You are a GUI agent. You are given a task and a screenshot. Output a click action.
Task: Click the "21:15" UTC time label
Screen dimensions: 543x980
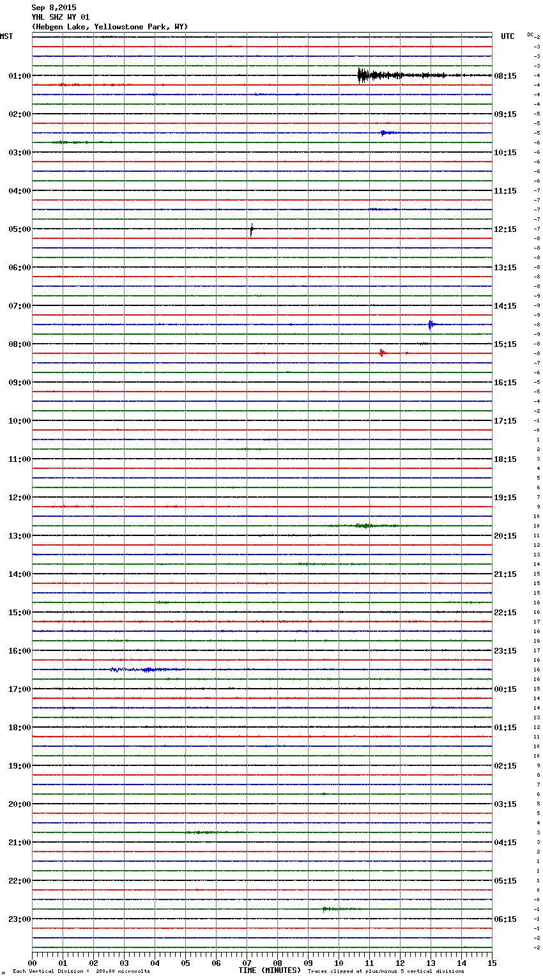[x=505, y=574]
